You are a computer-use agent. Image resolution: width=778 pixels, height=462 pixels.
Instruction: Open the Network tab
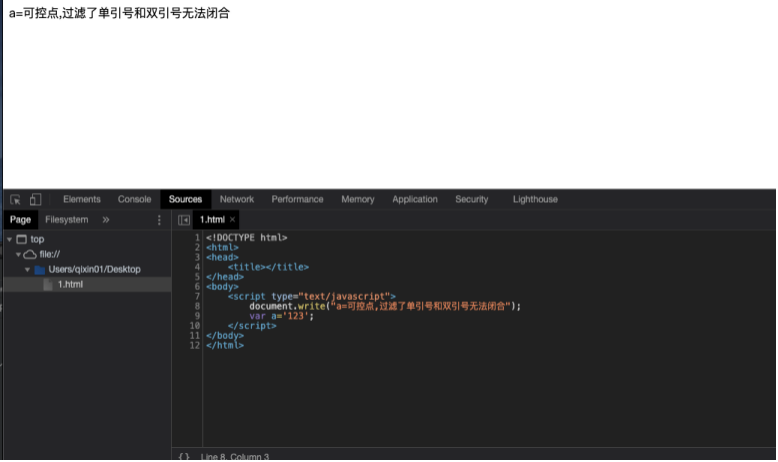(x=237, y=199)
